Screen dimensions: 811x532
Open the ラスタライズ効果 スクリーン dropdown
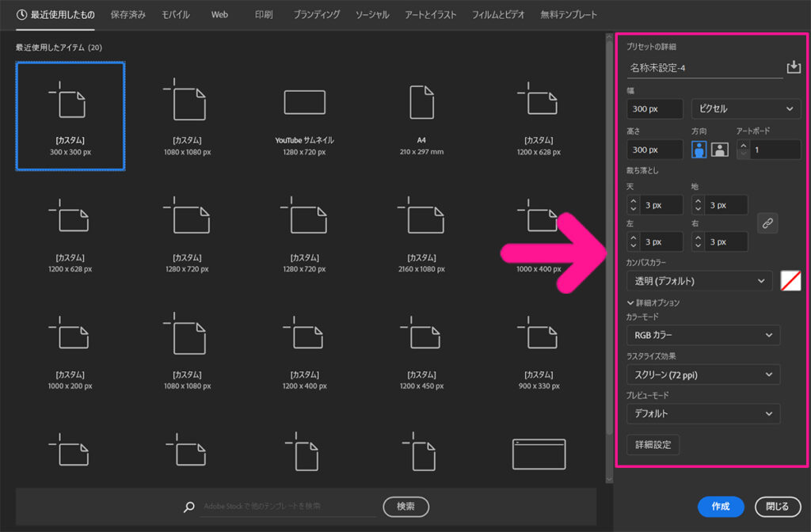pyautogui.click(x=702, y=374)
